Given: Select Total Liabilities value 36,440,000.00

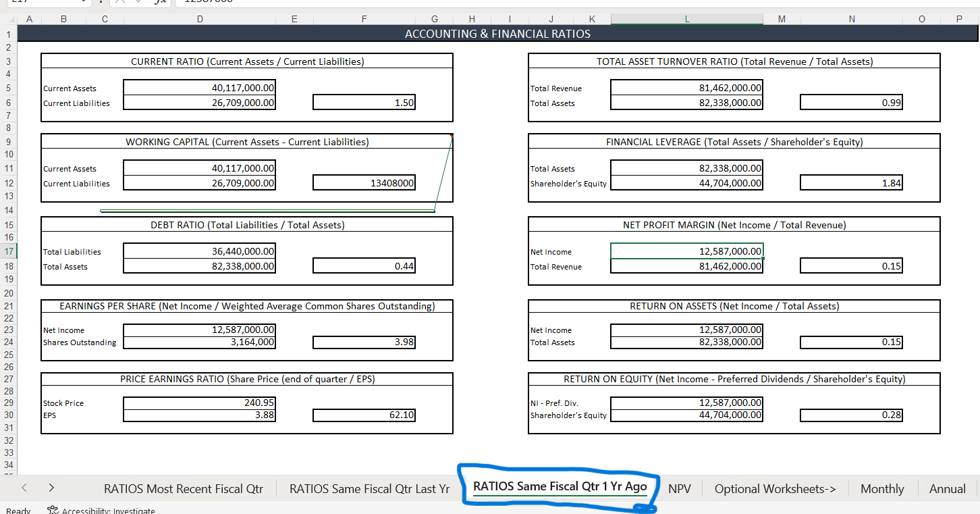Looking at the screenshot, I should (200, 251).
